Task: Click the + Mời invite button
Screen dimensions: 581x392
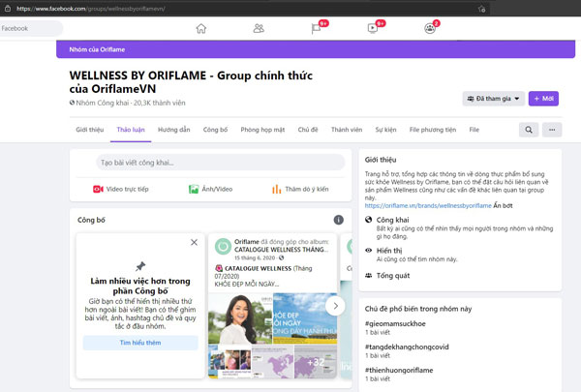Action: click(543, 99)
